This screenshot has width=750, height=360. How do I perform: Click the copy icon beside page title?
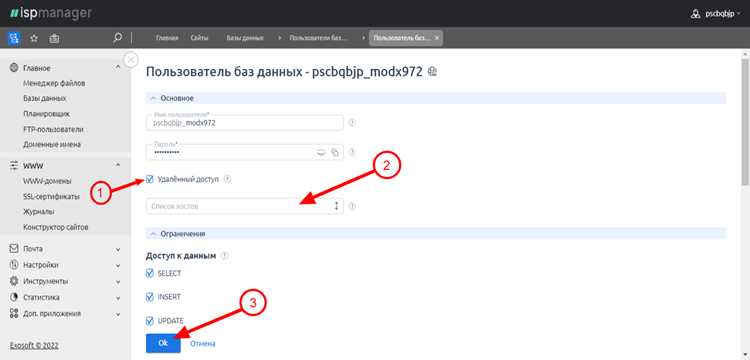[432, 72]
